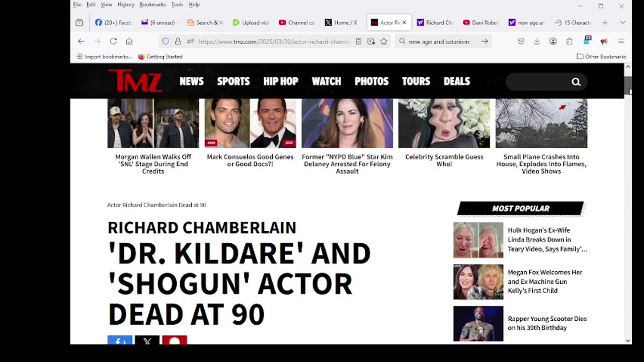This screenshot has height=362, width=644.
Task: Switch to the Upload video tab
Action: 251,23
